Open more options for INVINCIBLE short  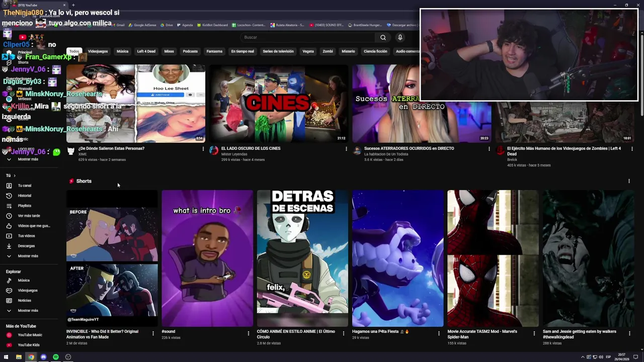coord(153,333)
